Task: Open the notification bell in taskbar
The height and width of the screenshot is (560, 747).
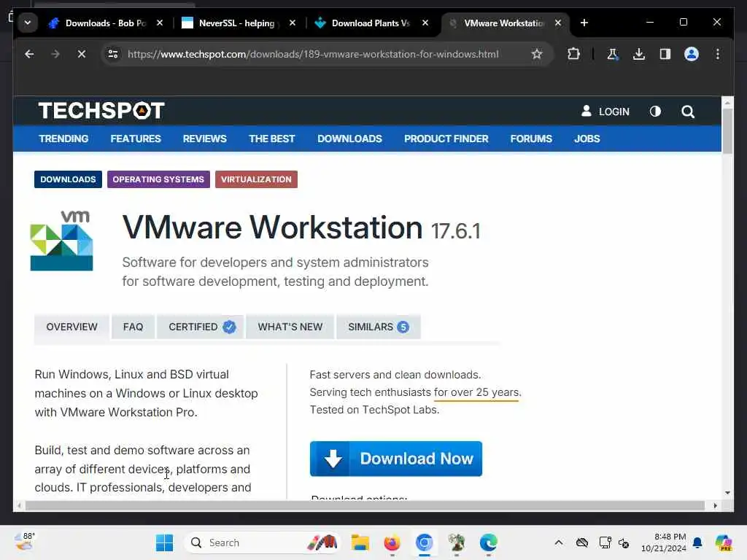Action: pyautogui.click(x=697, y=542)
